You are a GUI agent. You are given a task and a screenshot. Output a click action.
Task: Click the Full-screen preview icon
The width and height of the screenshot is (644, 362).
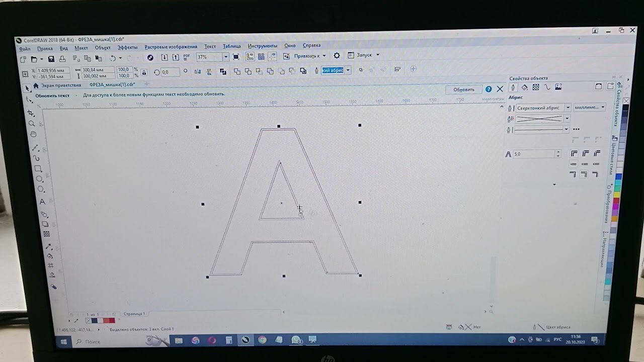[x=236, y=57]
